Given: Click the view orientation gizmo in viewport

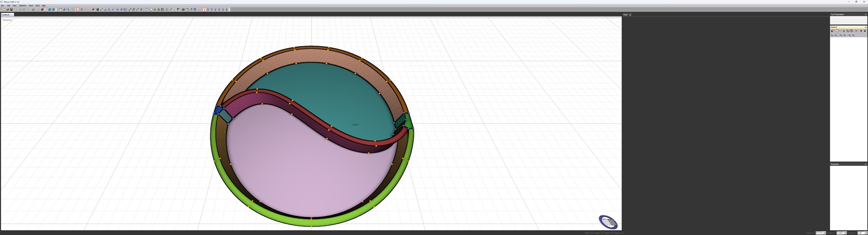Looking at the screenshot, I should 608,222.
